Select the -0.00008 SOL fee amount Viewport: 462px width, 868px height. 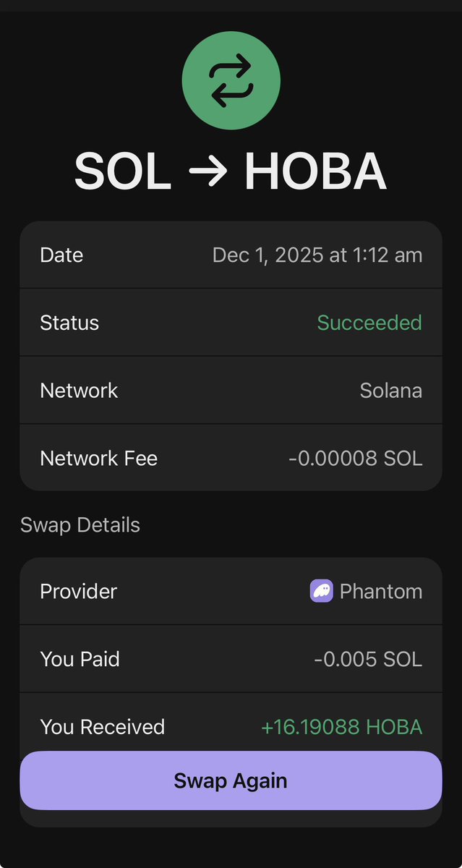click(356, 458)
